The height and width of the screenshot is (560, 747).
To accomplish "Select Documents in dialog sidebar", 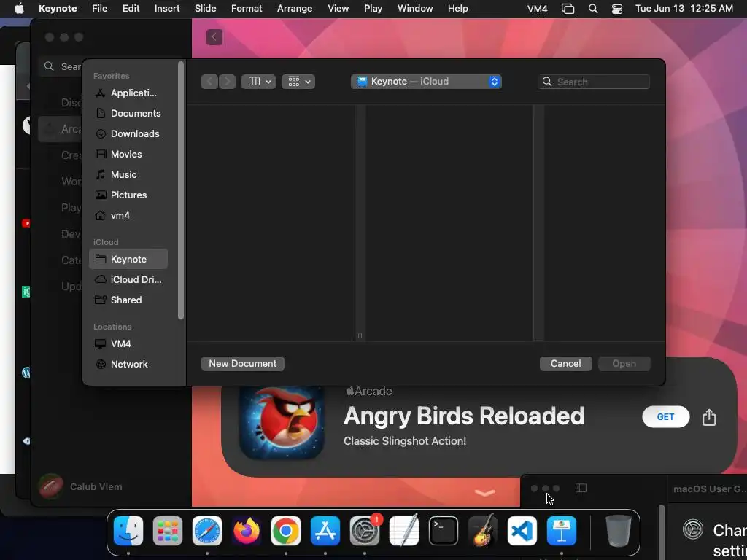I will click(128, 113).
